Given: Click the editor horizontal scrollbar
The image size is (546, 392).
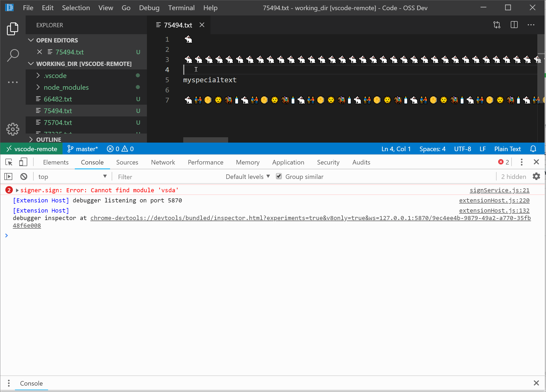Looking at the screenshot, I should [205, 140].
